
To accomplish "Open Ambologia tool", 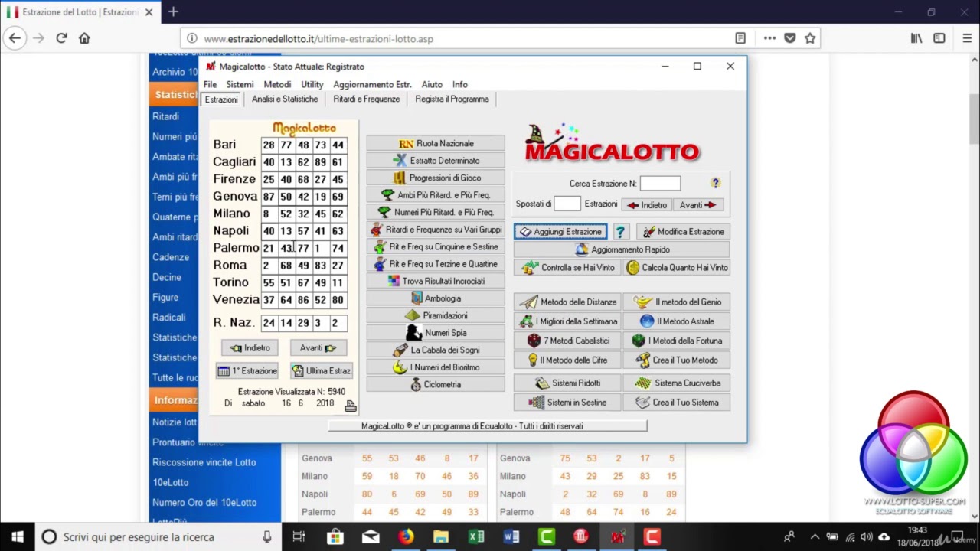I will tap(436, 298).
